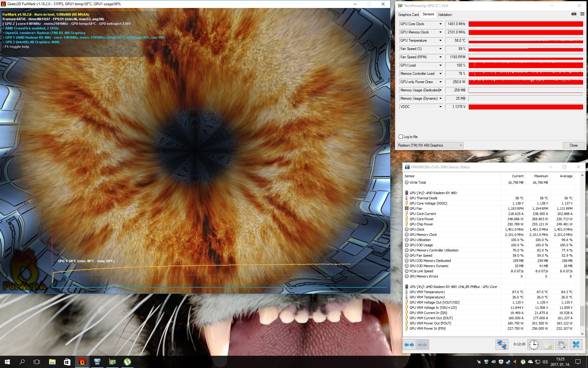Open Radeon RX 480 Graphics selector
This screenshot has width=588, height=368.
430,145
